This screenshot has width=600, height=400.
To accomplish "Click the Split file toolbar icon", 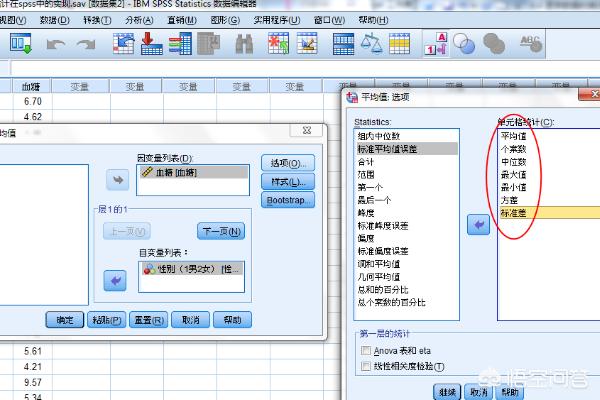I will [343, 44].
